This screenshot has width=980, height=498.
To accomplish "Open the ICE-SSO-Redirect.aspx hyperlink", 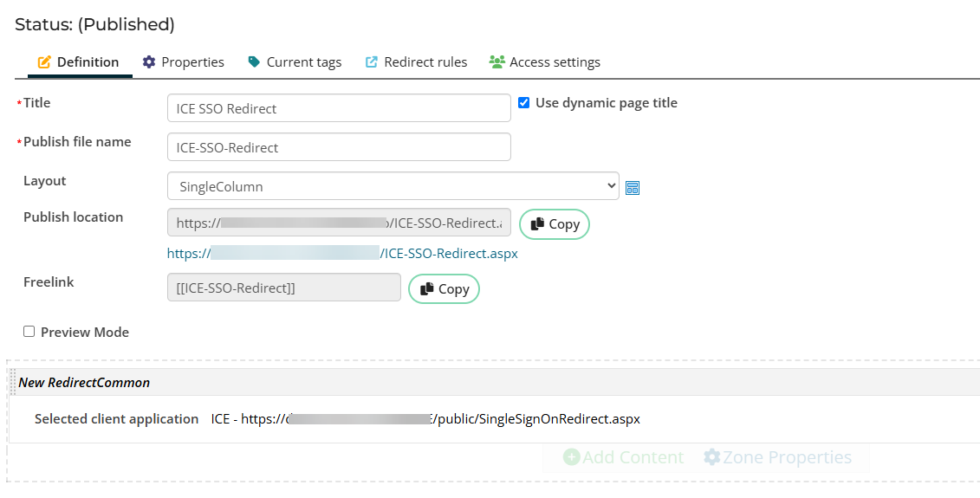I will click(x=342, y=254).
